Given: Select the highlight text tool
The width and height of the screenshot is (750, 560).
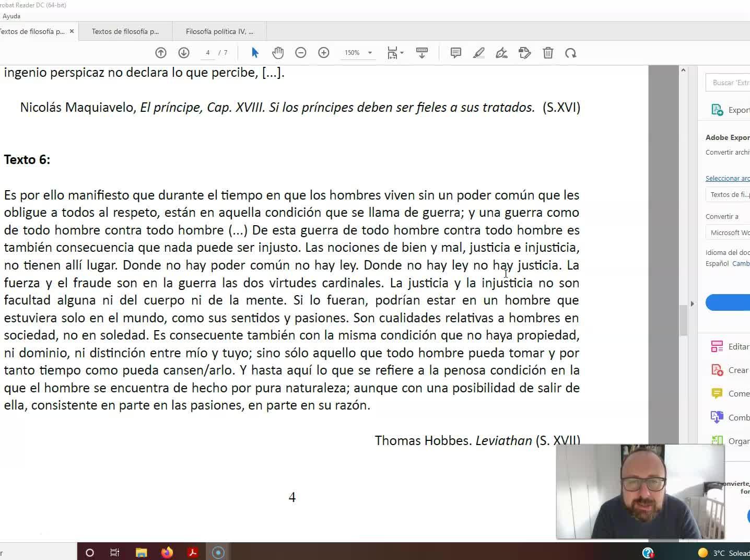Looking at the screenshot, I should [479, 53].
